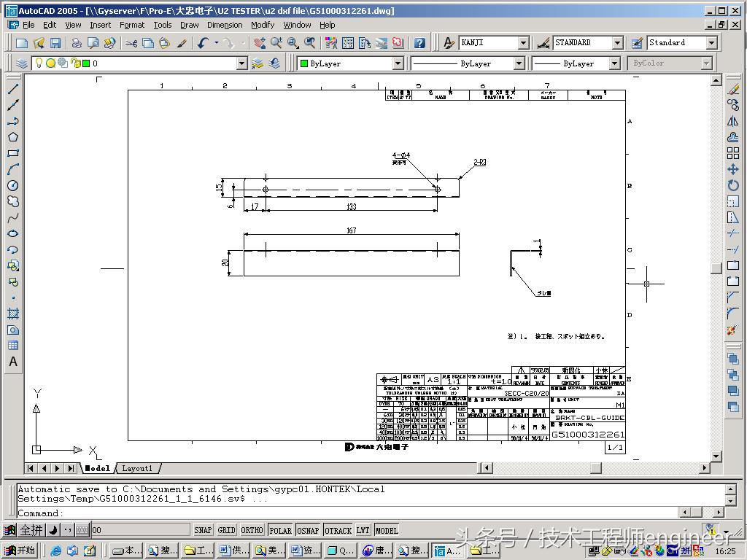This screenshot has height=560, width=747.
Task: Select the Move tool
Action: [x=733, y=169]
